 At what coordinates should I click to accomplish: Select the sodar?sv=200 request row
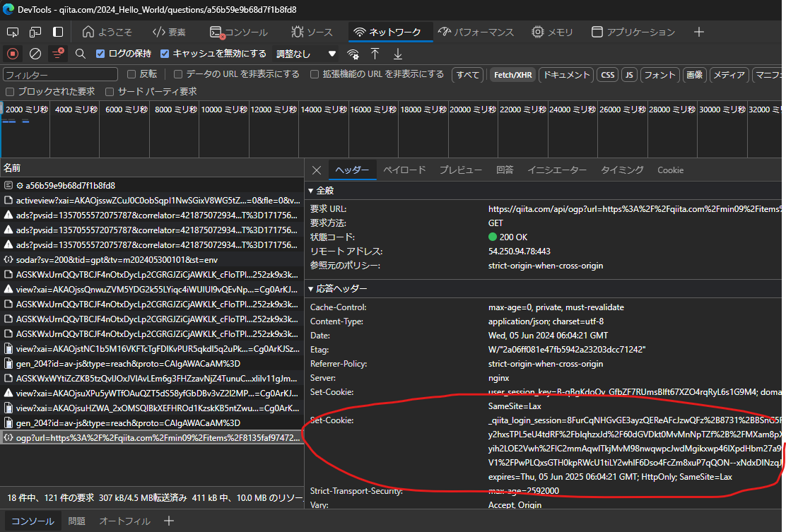click(153, 259)
